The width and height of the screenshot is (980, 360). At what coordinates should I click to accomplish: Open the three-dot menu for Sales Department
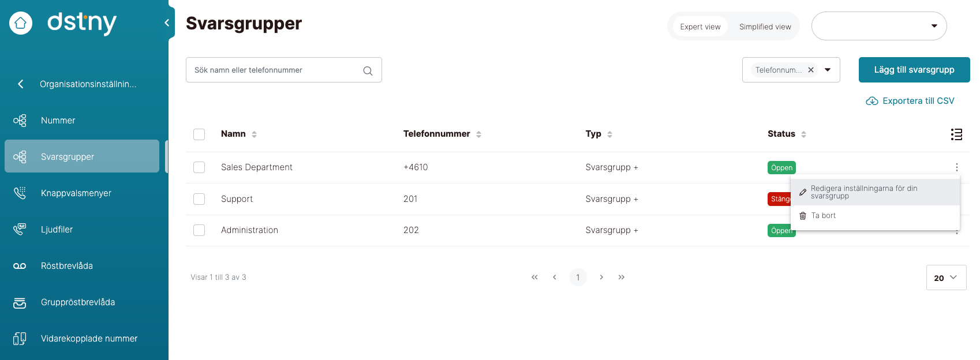[956, 167]
